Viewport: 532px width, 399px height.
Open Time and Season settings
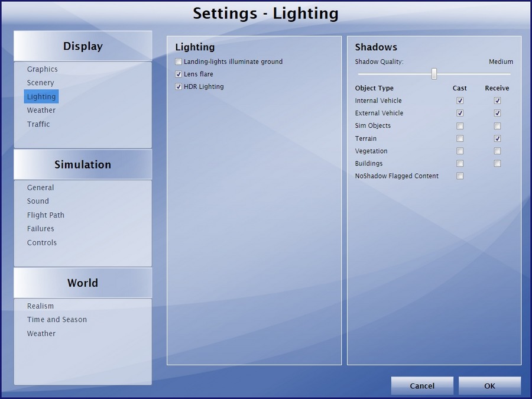[x=57, y=320]
